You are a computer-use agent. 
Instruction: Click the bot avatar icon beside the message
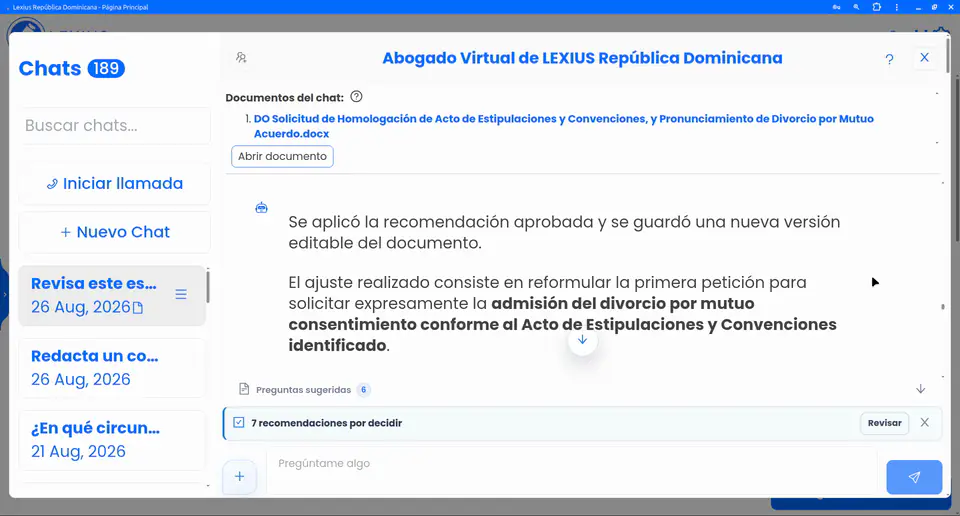[261, 208]
